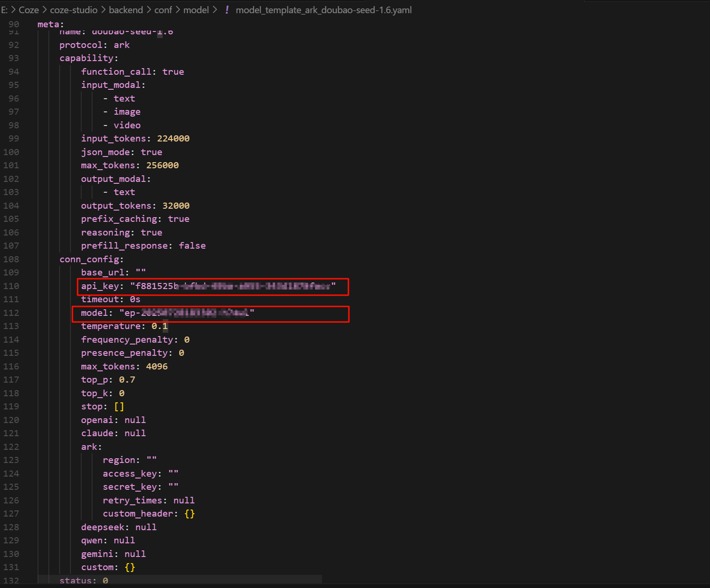Click 'prefill_response: false' line
710x588 pixels.
[143, 246]
